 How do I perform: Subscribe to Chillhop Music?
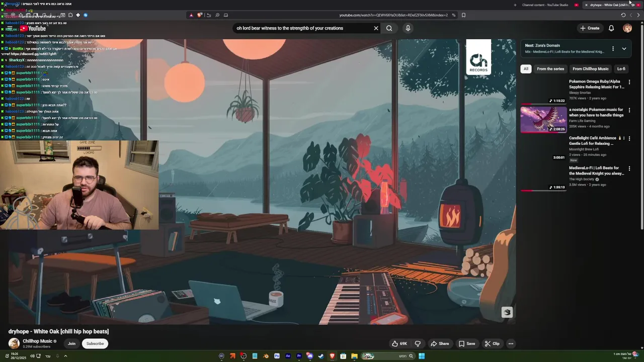point(95,344)
